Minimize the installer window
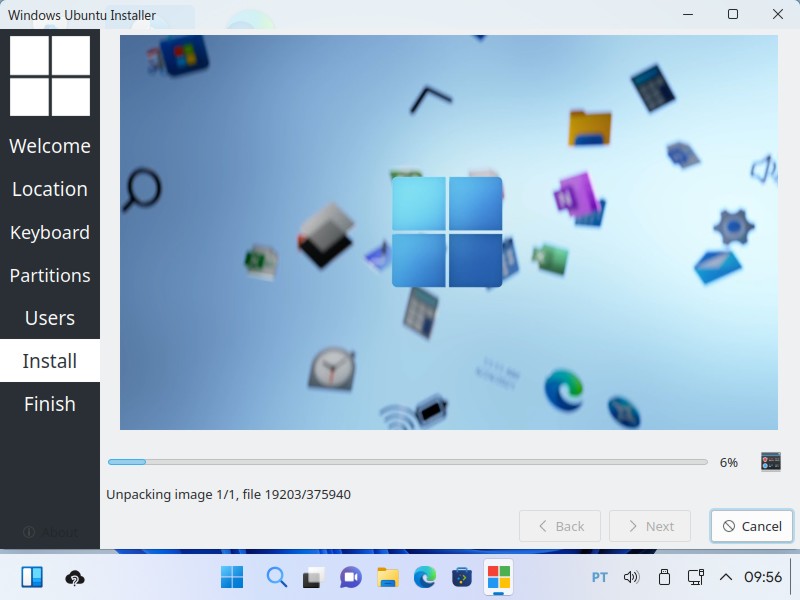Viewport: 800px width, 600px height. [x=688, y=14]
